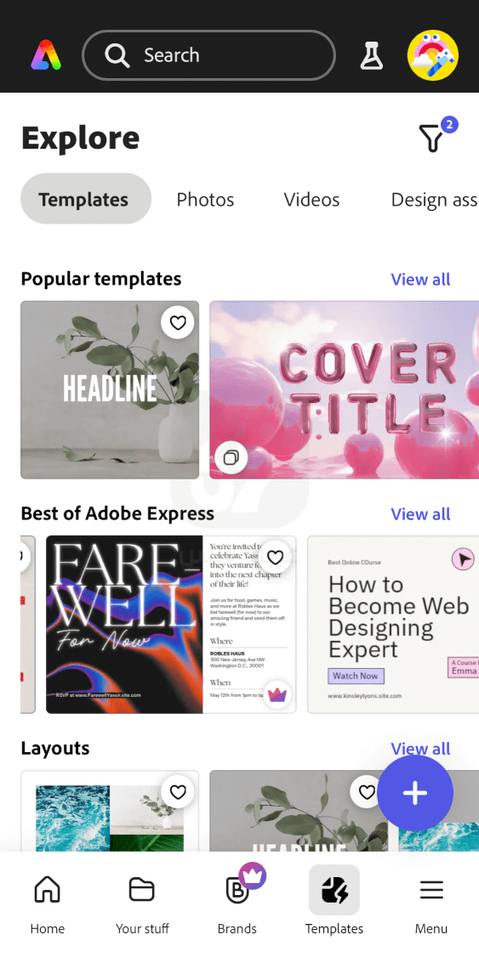Tap the Adobe Express logo
Viewport: 479px width, 980px height.
46,55
